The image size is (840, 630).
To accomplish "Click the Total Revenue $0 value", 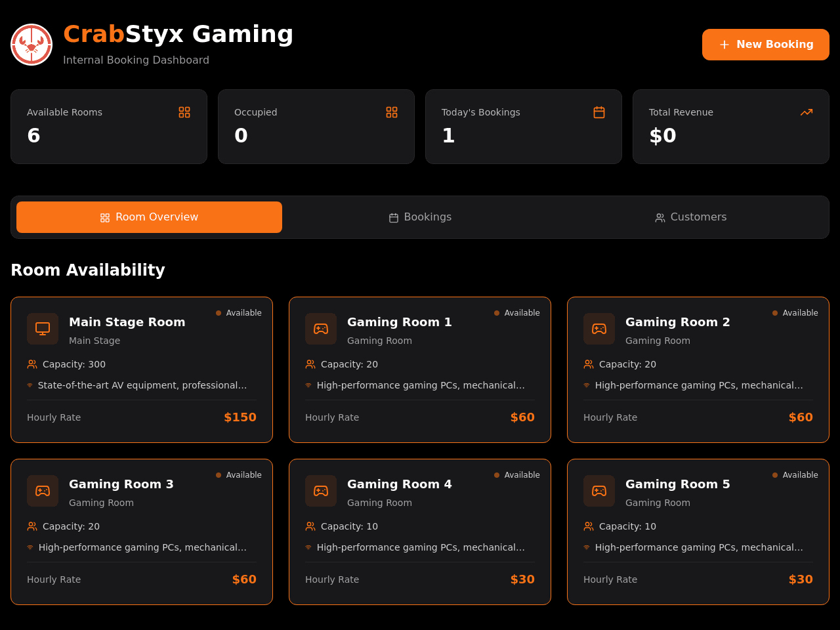I will 663,136.
